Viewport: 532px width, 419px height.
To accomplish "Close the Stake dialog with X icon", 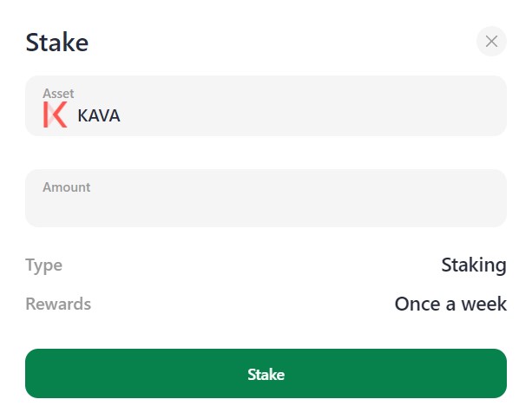I will (x=491, y=41).
